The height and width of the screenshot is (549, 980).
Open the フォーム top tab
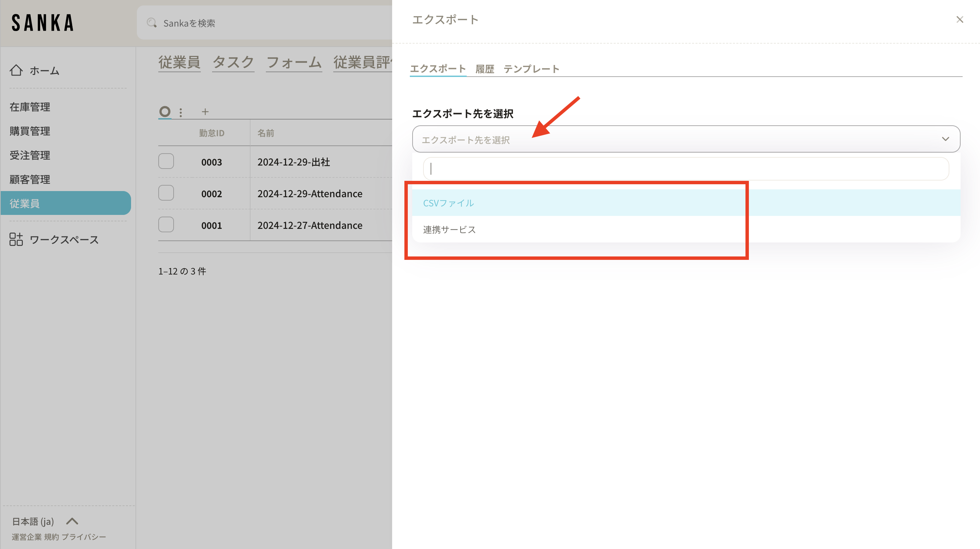click(x=294, y=62)
